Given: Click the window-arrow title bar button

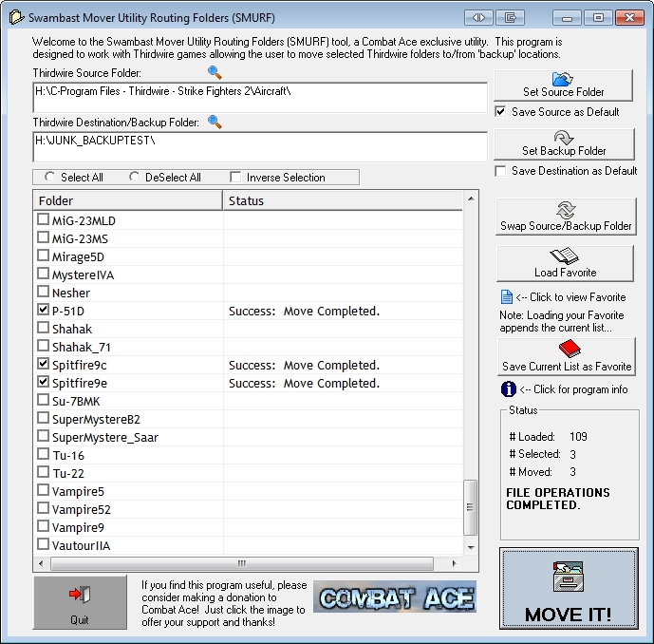Looking at the screenshot, I should coord(510,17).
